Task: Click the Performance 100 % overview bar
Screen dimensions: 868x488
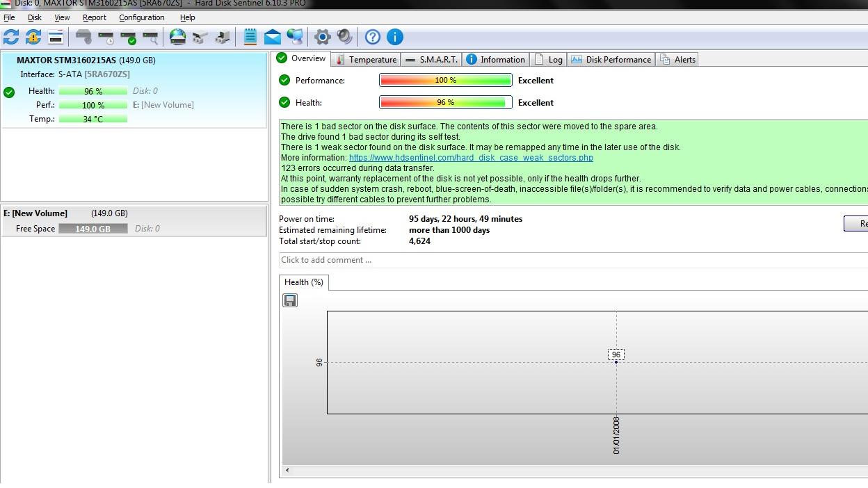Action: pyautogui.click(x=446, y=81)
